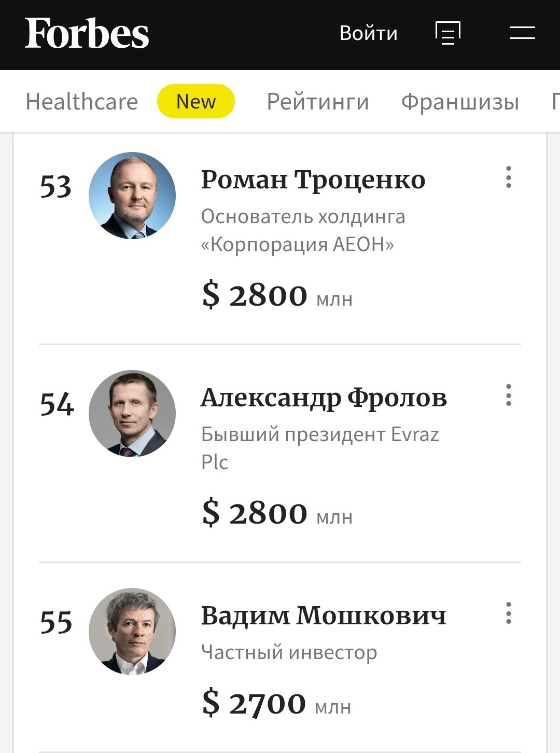
Task: View Роман Троценко's portrait photo
Action: [x=132, y=196]
